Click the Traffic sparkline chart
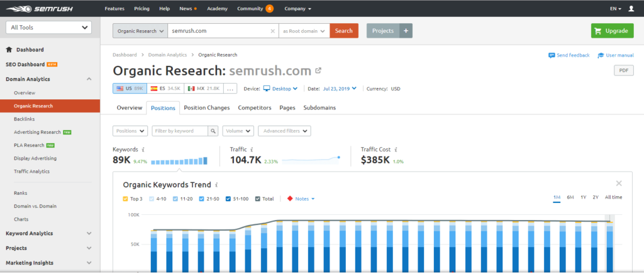This screenshot has height=279, width=644. coord(311,160)
